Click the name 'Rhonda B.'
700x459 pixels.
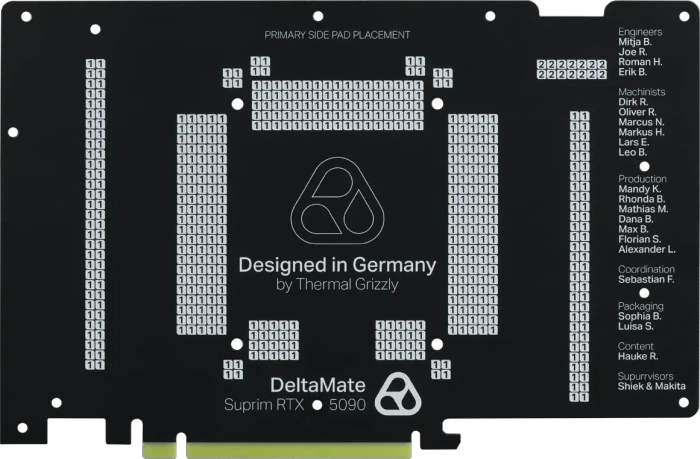[642, 199]
